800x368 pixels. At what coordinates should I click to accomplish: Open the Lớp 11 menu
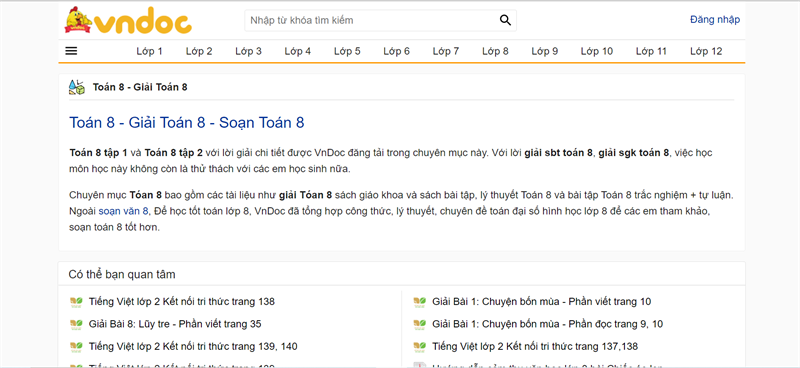[x=652, y=51]
